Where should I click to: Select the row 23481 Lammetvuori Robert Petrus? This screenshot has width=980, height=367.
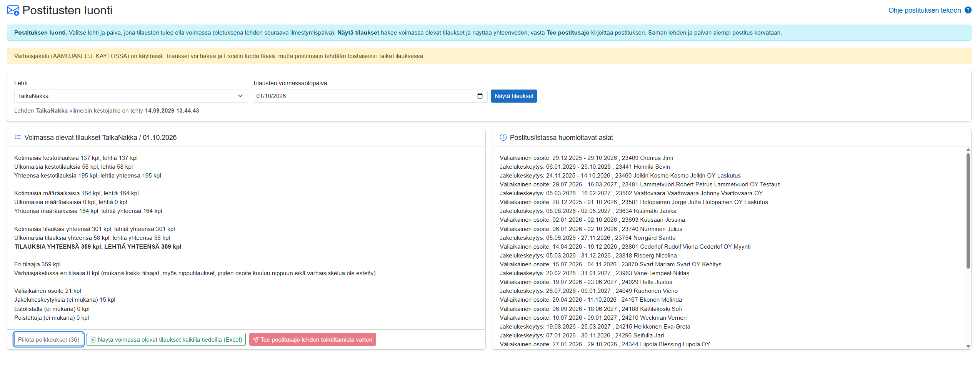tap(640, 184)
